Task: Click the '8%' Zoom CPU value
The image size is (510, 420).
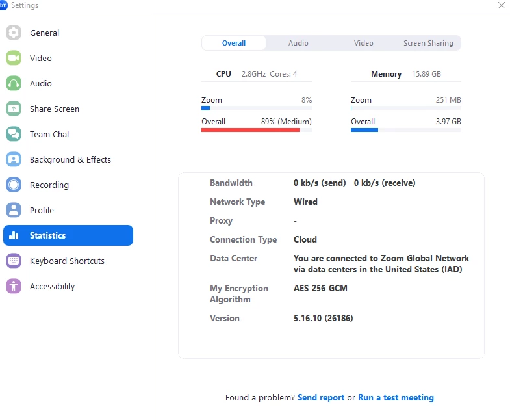Action: 307,100
